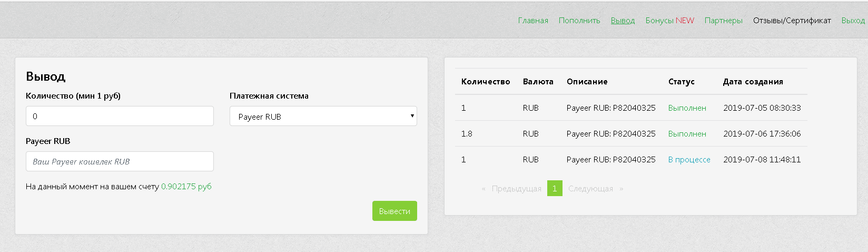Click the Описание column header
The height and width of the screenshot is (252, 868).
[x=587, y=82]
